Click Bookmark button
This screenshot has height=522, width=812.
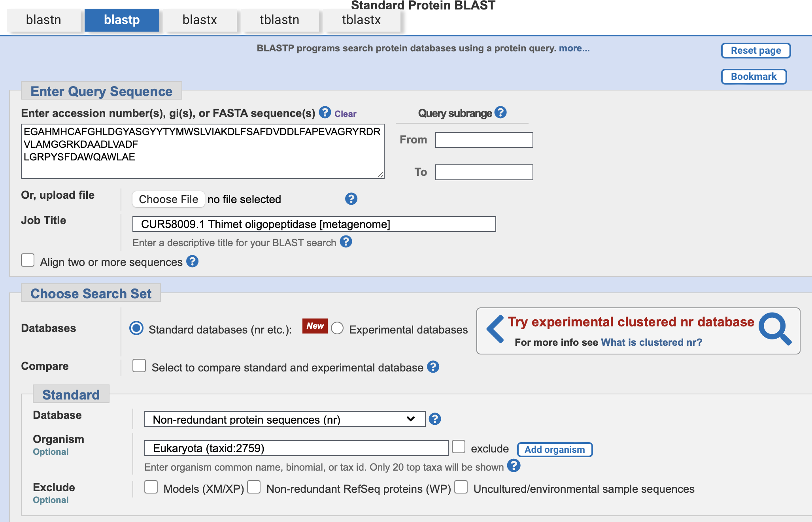tap(754, 77)
